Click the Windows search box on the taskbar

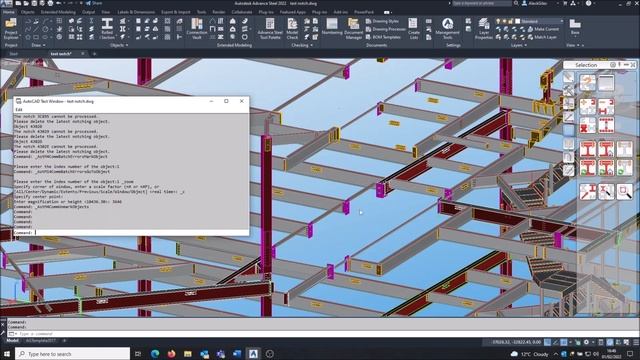coord(73,354)
